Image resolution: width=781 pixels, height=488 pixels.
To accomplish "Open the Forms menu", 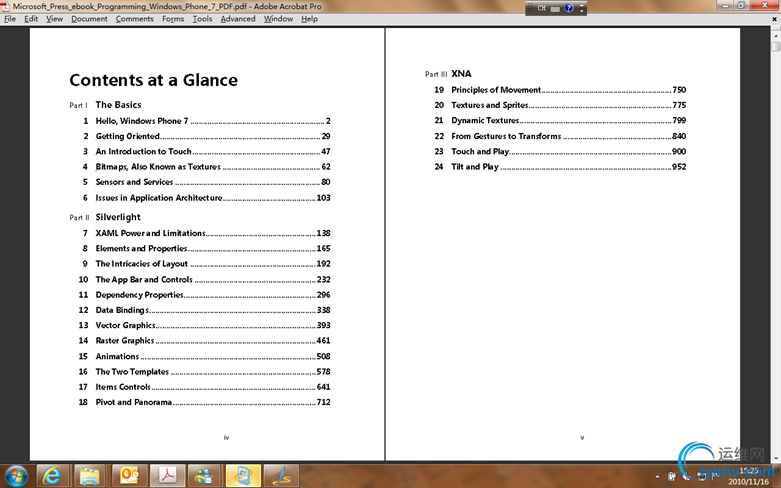I will (173, 19).
